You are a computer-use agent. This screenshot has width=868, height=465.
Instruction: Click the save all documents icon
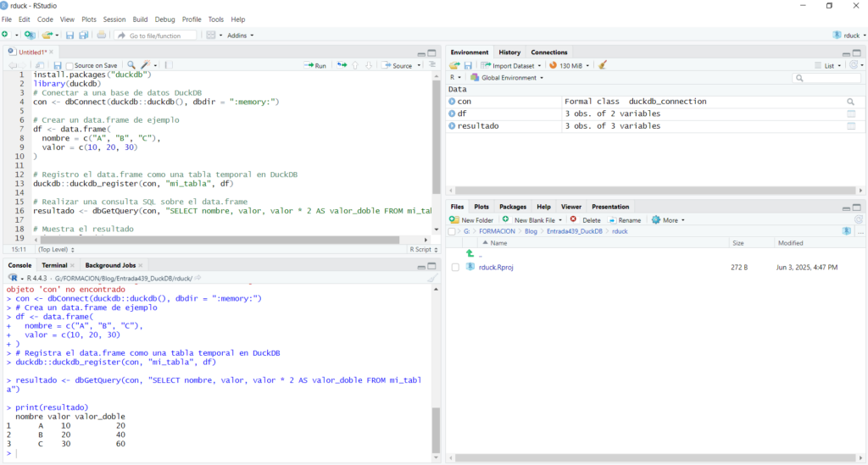83,35
